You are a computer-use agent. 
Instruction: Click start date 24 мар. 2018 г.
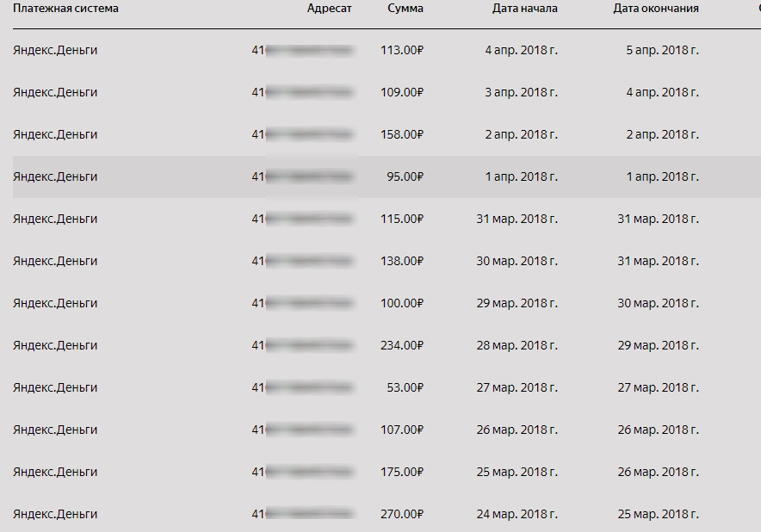517,514
